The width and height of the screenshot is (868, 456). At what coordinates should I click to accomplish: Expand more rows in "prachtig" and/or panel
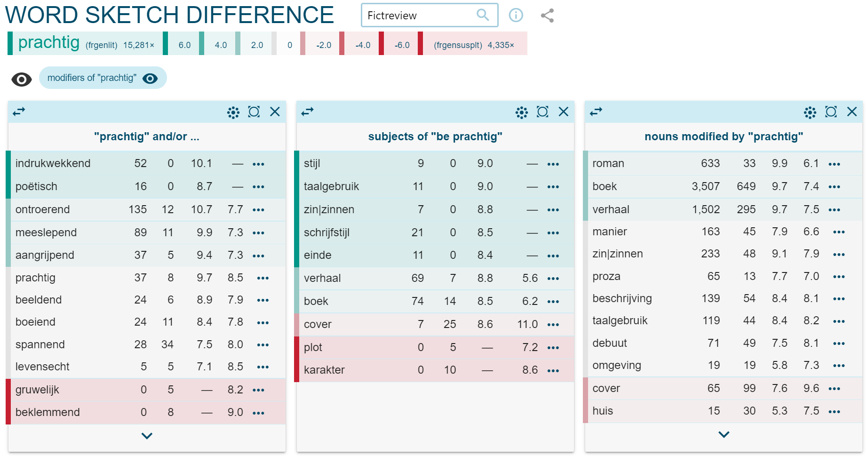coord(147,436)
